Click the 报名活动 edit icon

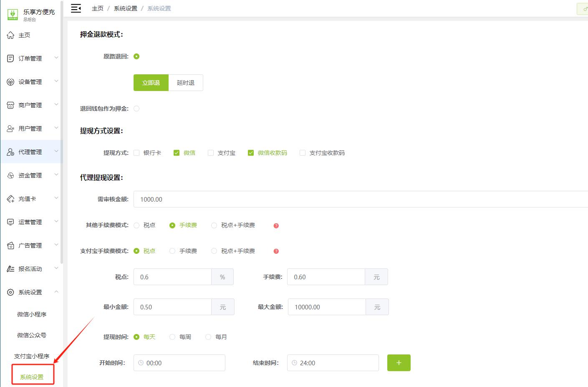click(10, 269)
